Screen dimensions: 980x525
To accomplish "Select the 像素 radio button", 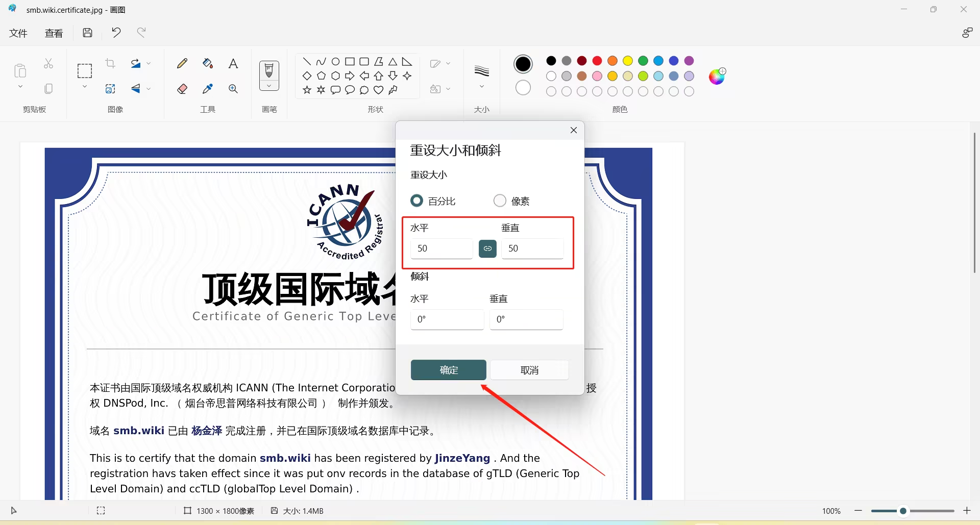I will point(500,201).
